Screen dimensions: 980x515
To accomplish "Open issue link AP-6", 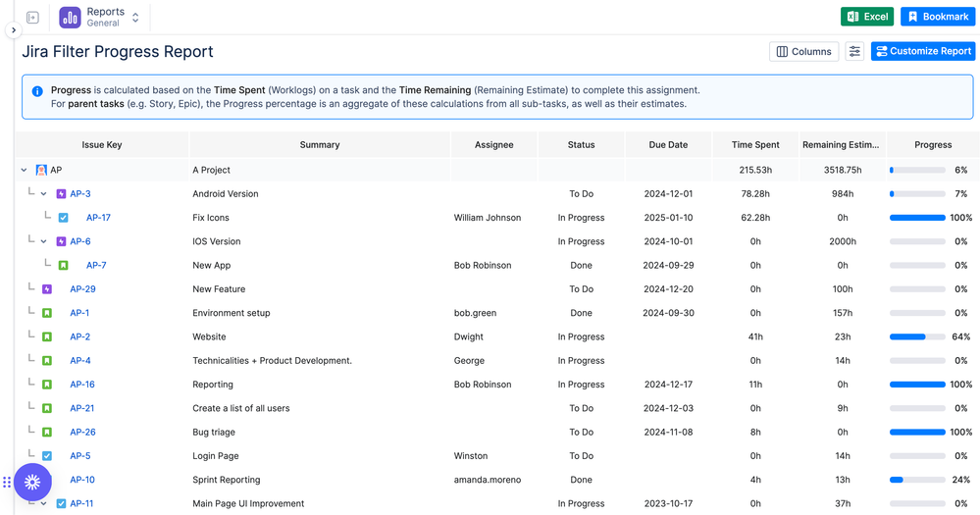I will click(80, 241).
